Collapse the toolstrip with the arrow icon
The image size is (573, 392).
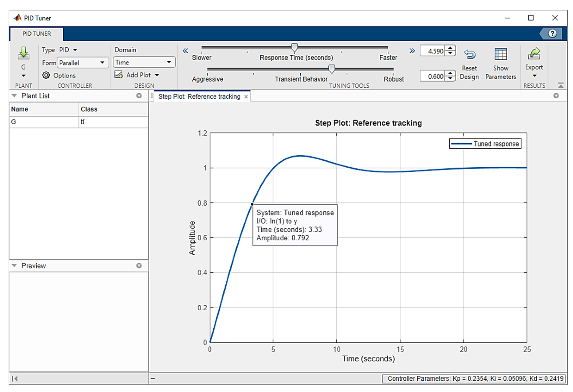pyautogui.click(x=561, y=85)
